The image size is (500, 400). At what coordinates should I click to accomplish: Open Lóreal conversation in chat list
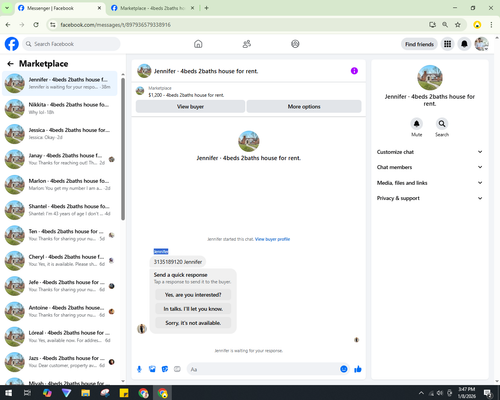click(60, 336)
